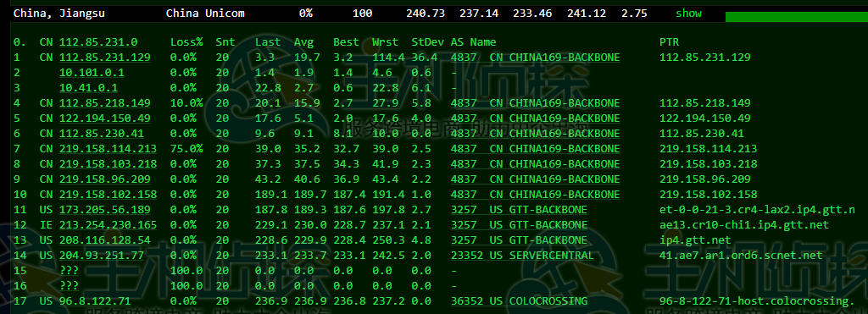Image resolution: width=868 pixels, height=314 pixels.
Task: Click the "Loss%" column header
Action: click(x=186, y=42)
